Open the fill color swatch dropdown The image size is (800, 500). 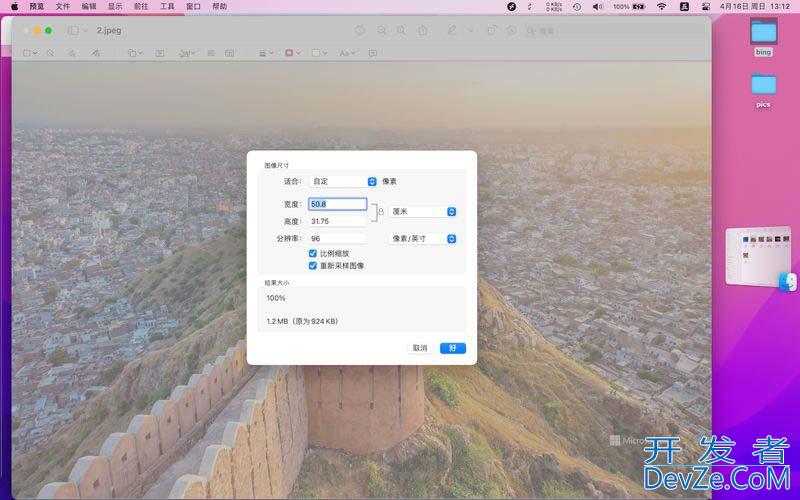[x=319, y=53]
